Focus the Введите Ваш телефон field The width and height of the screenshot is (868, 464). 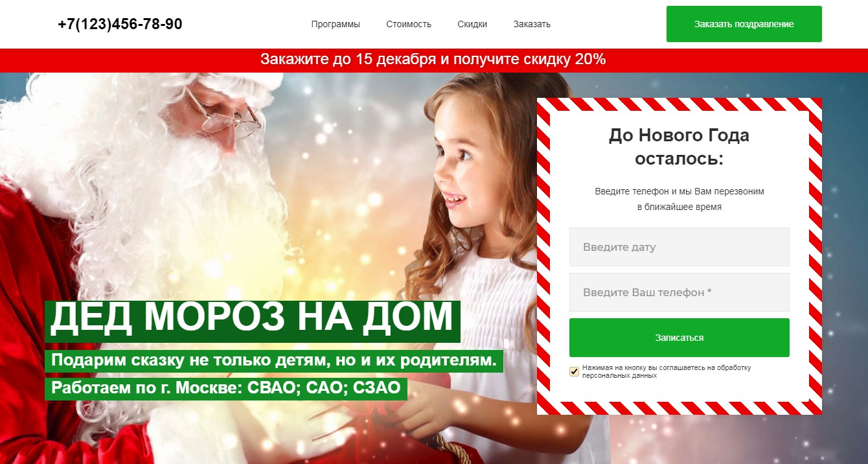[680, 292]
